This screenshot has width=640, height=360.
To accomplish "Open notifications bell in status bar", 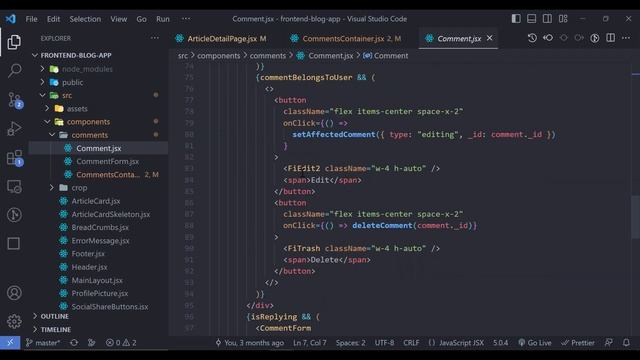I will 626,343.
